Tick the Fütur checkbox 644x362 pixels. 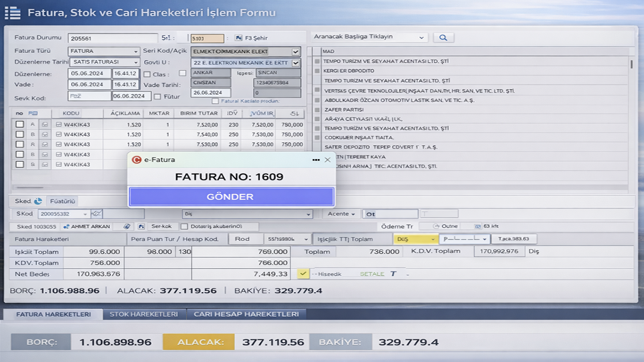click(157, 97)
